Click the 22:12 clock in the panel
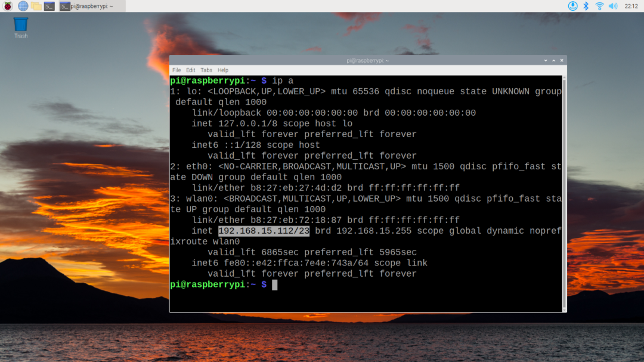The height and width of the screenshot is (362, 644). [x=631, y=6]
